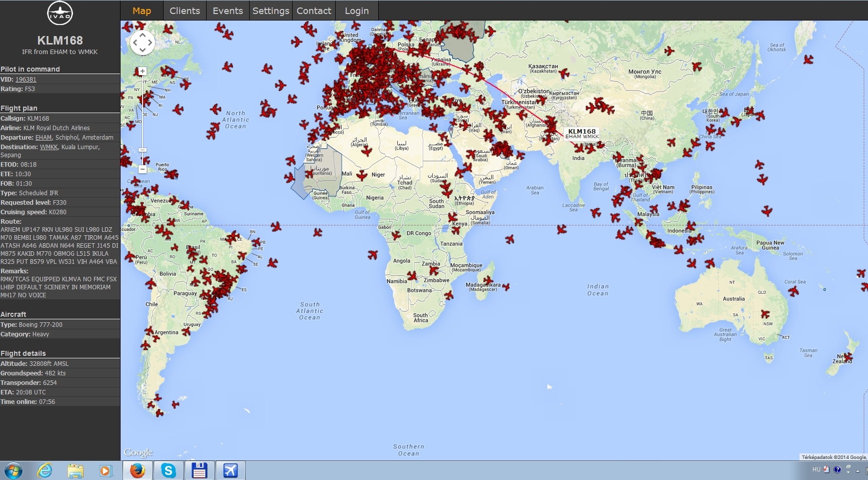868x480 pixels.
Task: Open the Settings tab
Action: click(271, 11)
